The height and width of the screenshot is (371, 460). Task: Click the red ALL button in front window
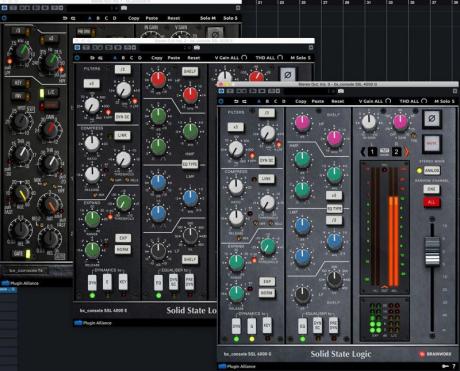click(432, 202)
